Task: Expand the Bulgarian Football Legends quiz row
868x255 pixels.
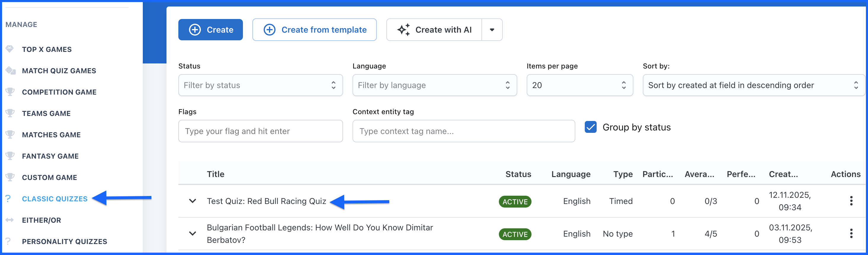Action: tap(192, 233)
